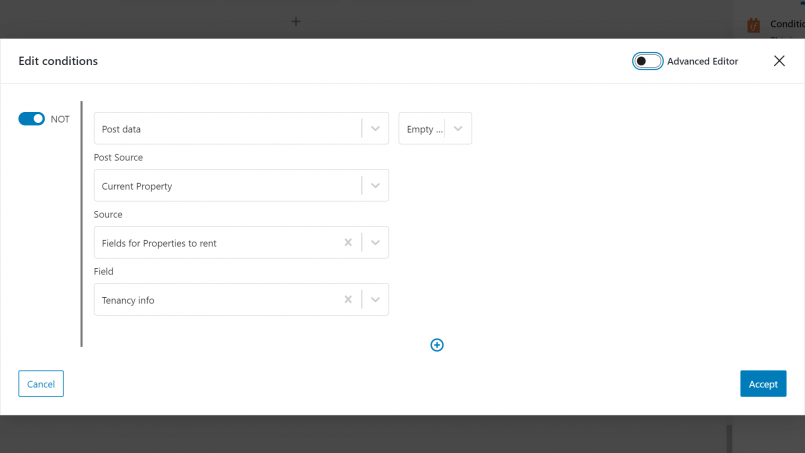Click the Source label
The image size is (805, 453).
[x=108, y=215]
